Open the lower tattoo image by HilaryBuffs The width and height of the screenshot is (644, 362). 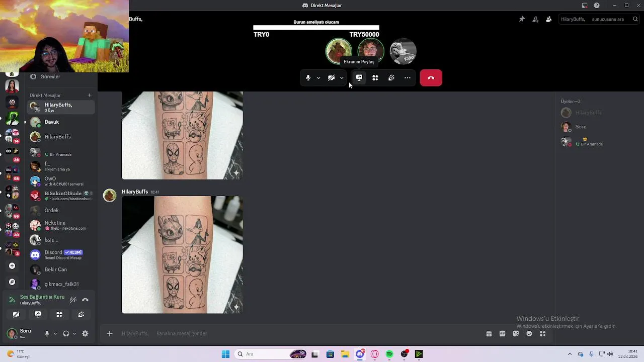(182, 255)
